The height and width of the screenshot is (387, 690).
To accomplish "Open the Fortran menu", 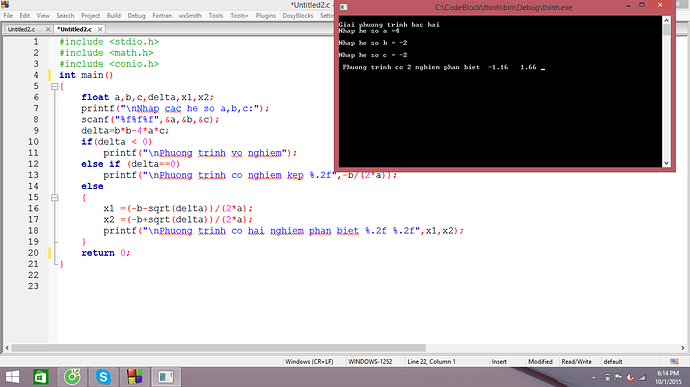I will coord(162,15).
